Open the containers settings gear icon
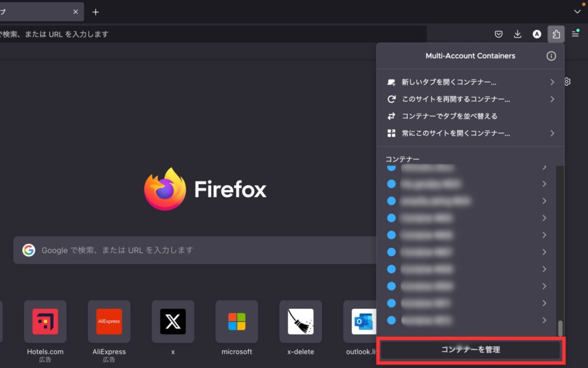588x368 pixels. [x=567, y=82]
